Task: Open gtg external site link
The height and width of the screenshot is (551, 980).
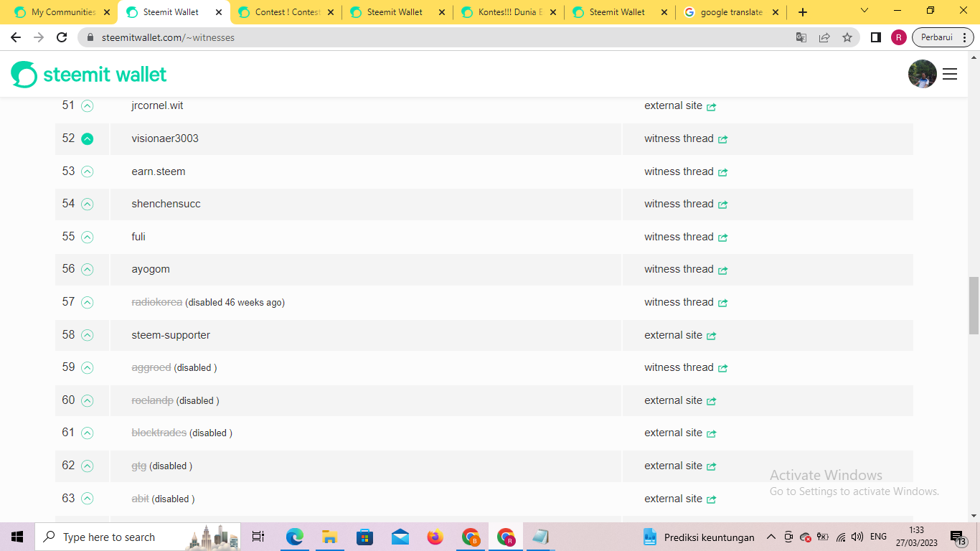Action: (680, 466)
